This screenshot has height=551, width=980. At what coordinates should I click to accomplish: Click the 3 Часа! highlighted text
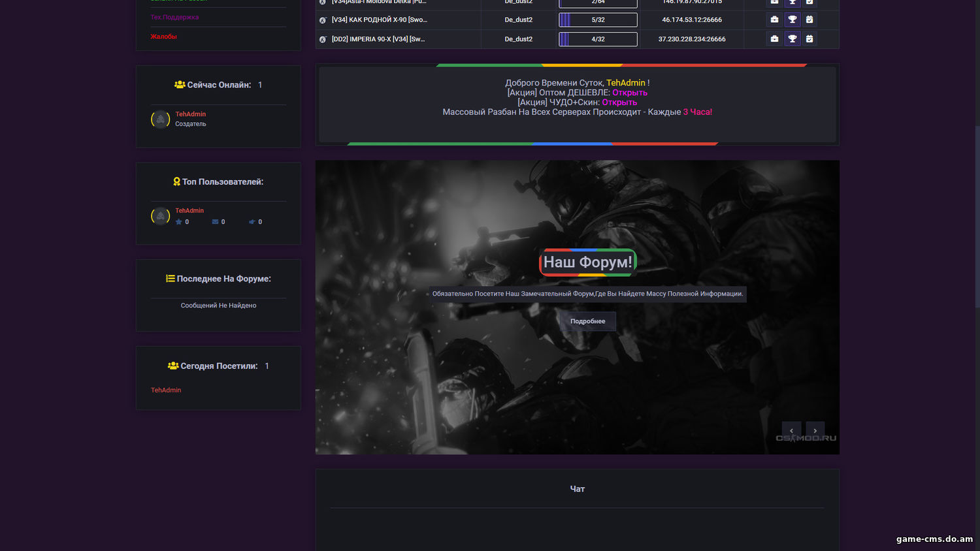point(698,112)
